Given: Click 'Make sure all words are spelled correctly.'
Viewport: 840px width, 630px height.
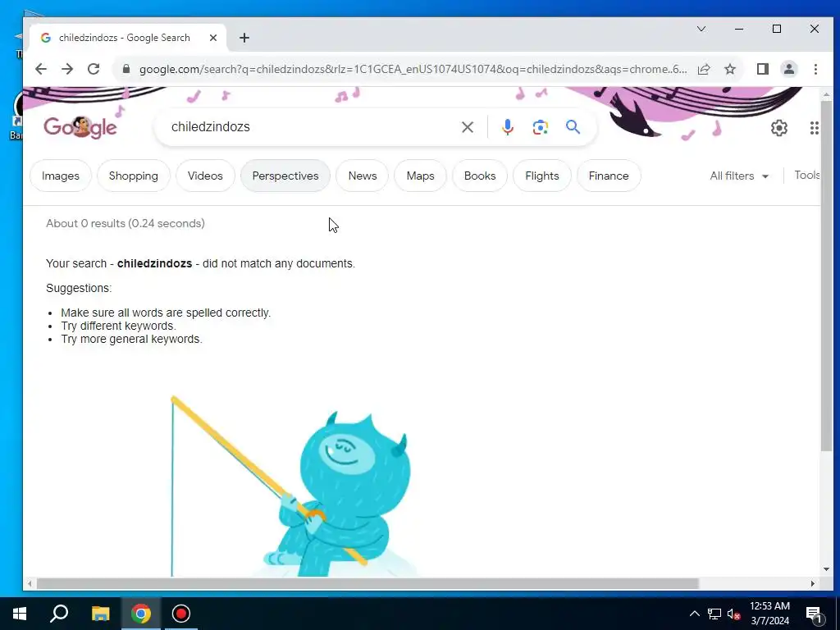Looking at the screenshot, I should point(166,313).
